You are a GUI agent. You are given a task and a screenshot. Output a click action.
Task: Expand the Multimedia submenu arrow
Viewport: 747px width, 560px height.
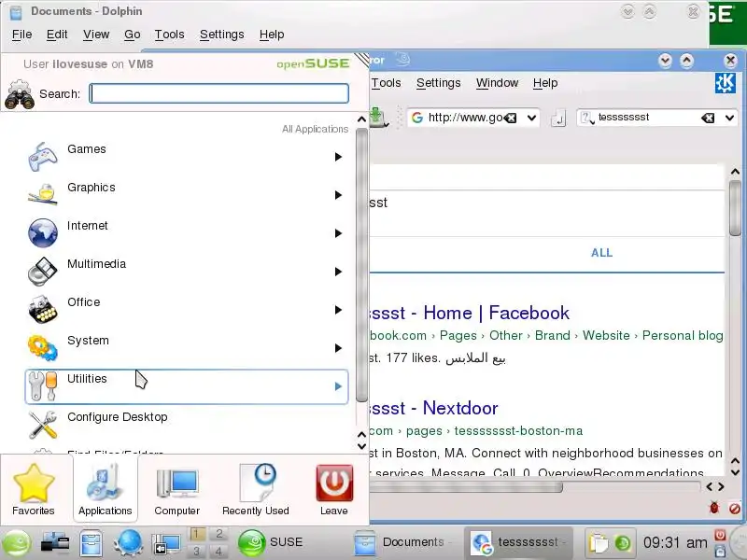[338, 272]
